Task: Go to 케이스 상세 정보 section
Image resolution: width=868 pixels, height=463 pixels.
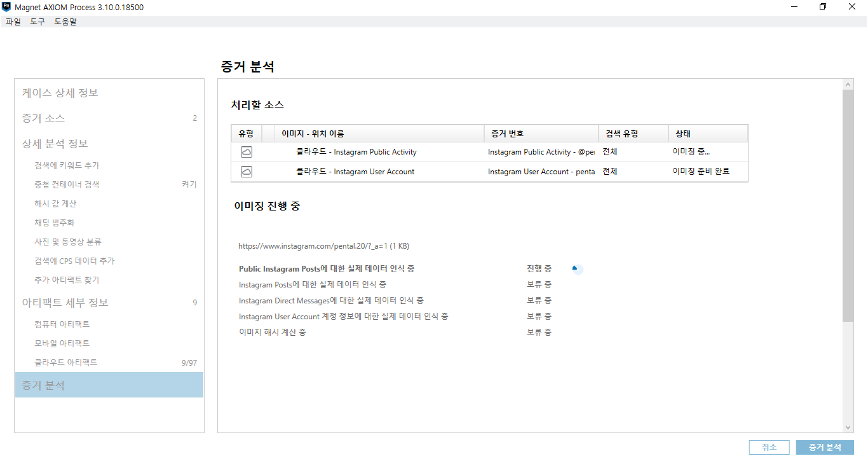Action: tap(60, 93)
